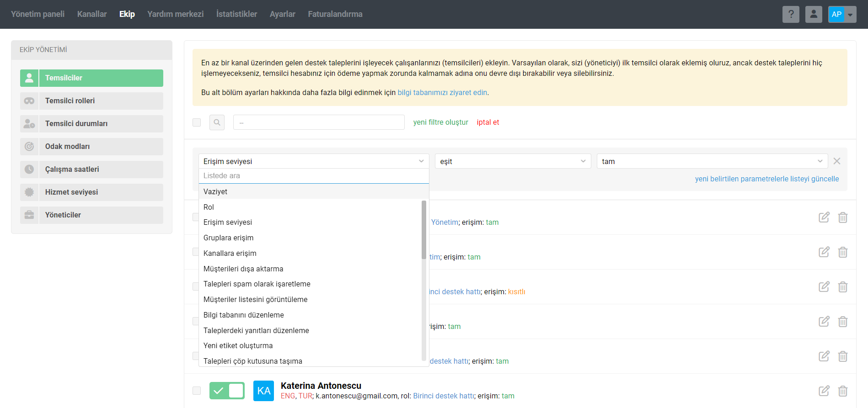Choose Bilgi tabanını düzenleme option
Viewport: 868px width, 408px height.
[310, 315]
